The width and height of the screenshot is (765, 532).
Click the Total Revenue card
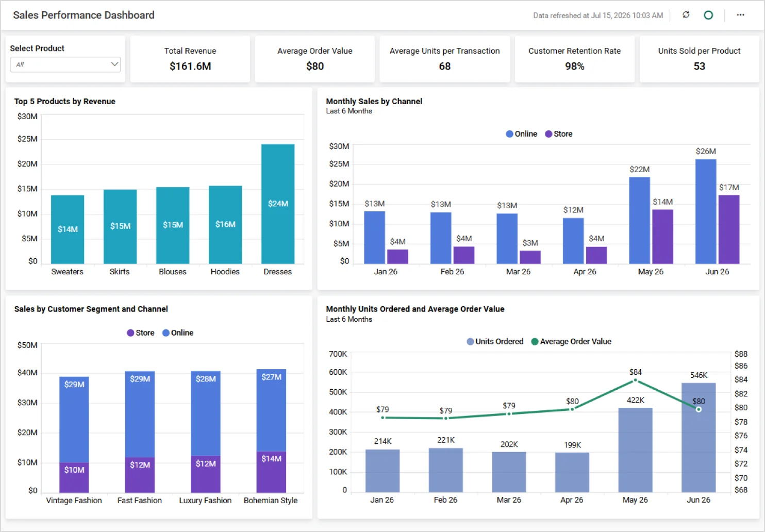coord(190,59)
